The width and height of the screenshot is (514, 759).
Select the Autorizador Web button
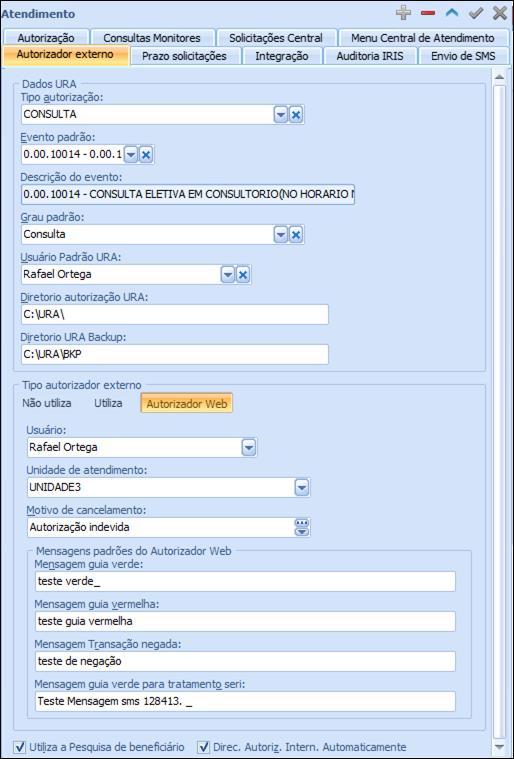coord(187,403)
